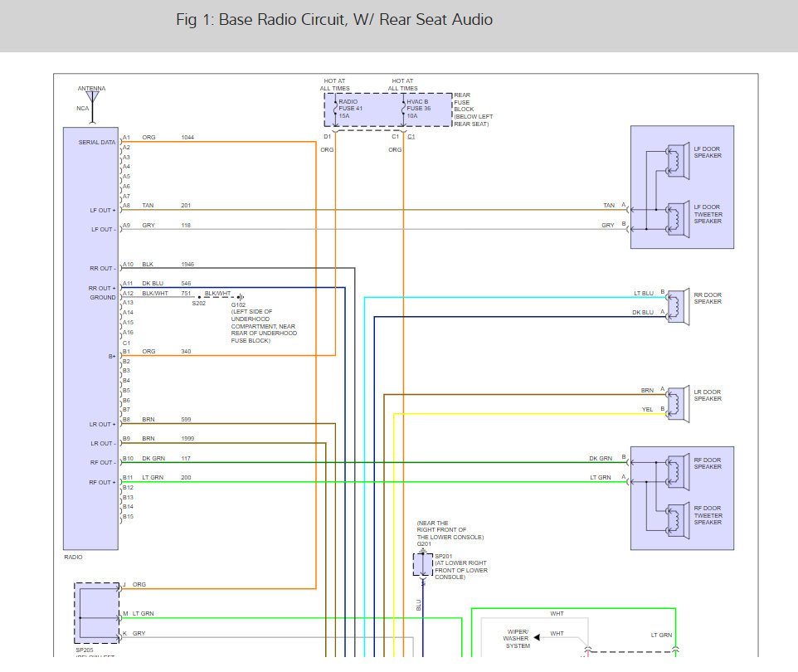Click the 'DK GRN' label at RF speaker connector
The image size is (798, 672).
[601, 458]
